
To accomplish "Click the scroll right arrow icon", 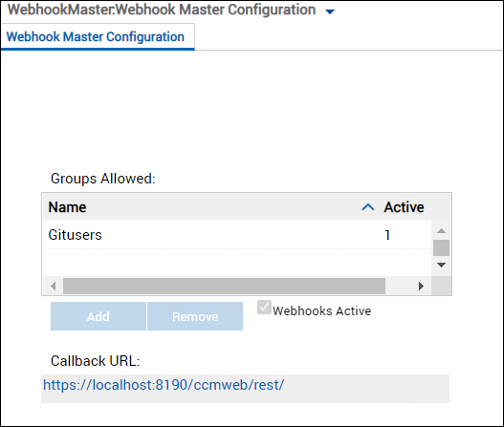I will click(x=421, y=286).
